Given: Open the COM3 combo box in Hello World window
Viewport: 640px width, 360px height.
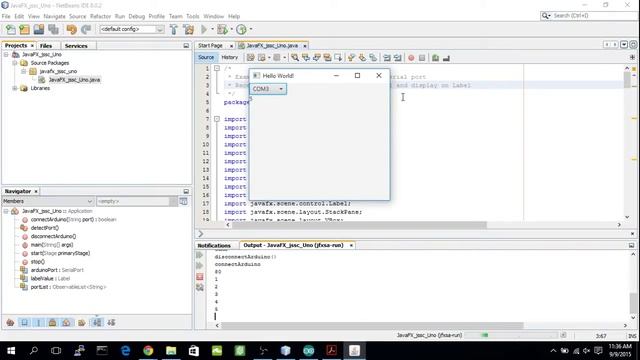Looking at the screenshot, I should click(268, 89).
